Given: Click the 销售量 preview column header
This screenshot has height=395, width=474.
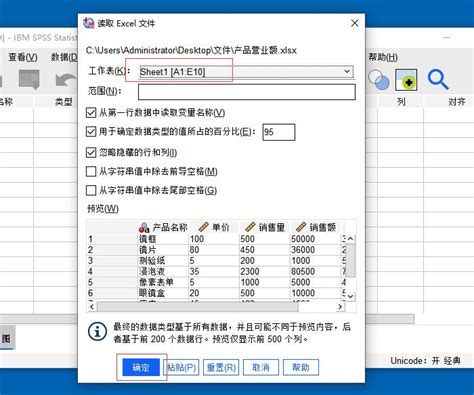Looking at the screenshot, I should click(265, 227).
